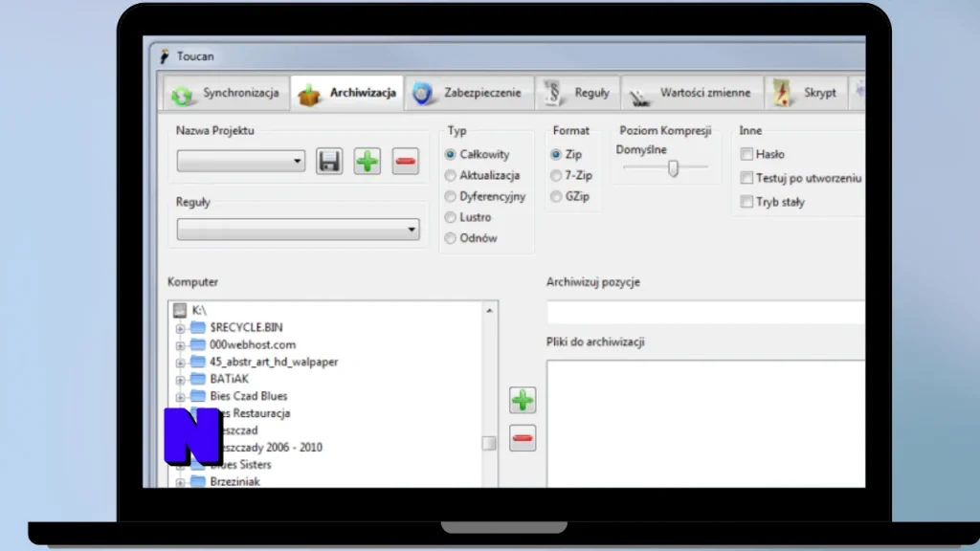Remove project with the red minus button

coord(405,161)
